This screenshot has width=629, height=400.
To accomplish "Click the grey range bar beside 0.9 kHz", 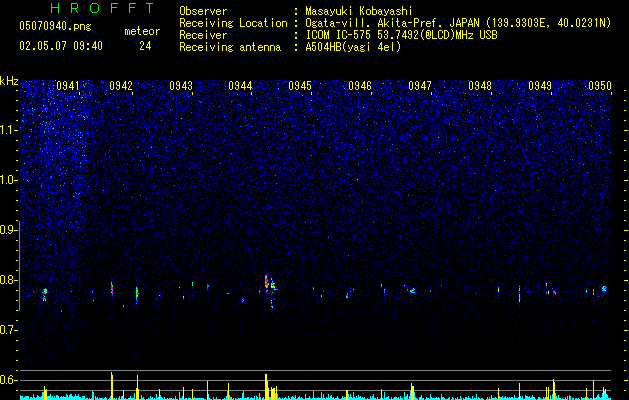I will pyautogui.click(x=19, y=266).
